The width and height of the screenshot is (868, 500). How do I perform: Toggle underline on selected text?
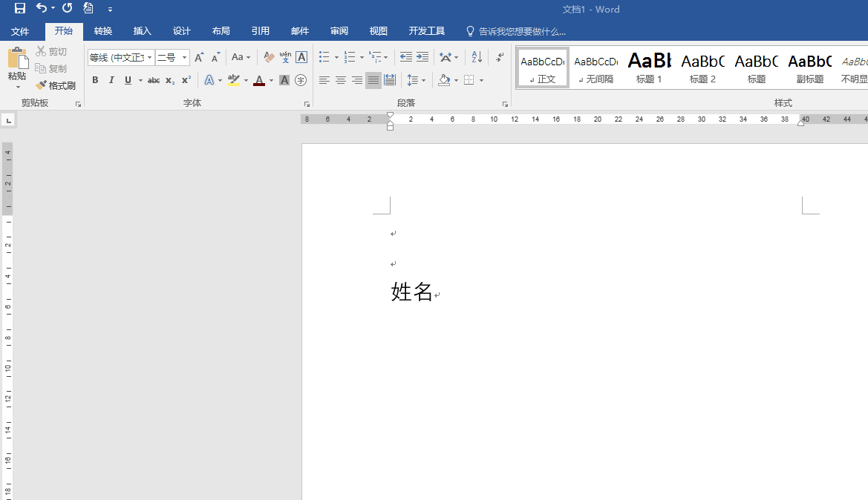coord(126,80)
